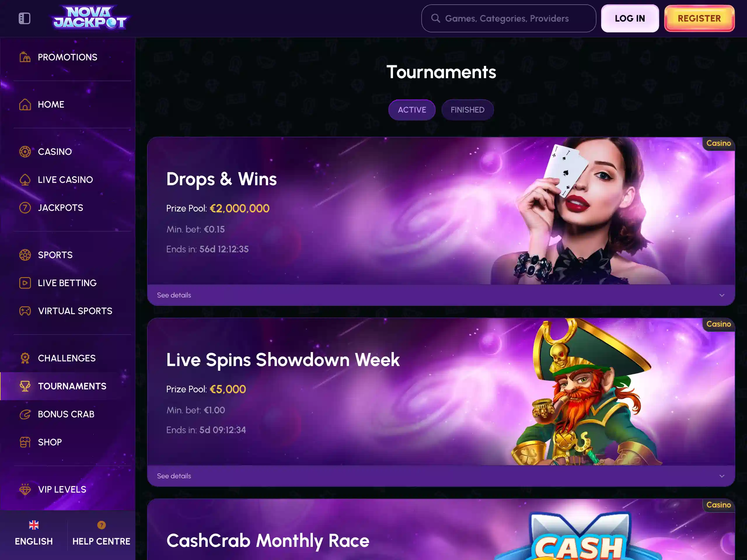The image size is (747, 560).
Task: Click the REGISTER button
Action: point(699,18)
